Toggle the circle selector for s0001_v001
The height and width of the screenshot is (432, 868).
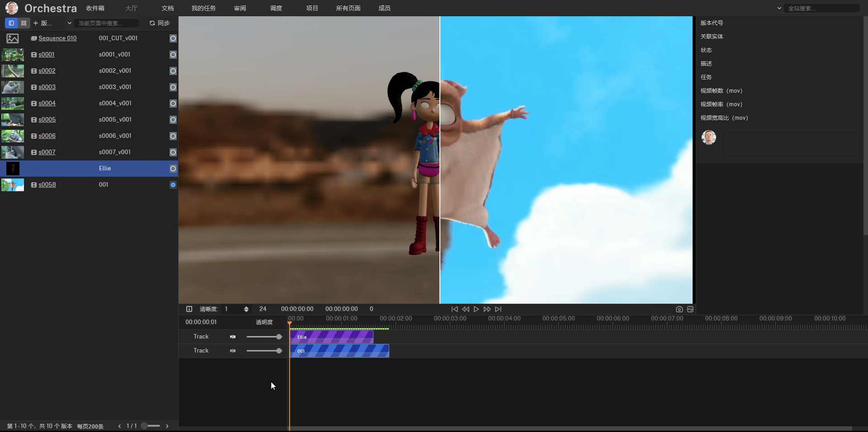pos(173,55)
